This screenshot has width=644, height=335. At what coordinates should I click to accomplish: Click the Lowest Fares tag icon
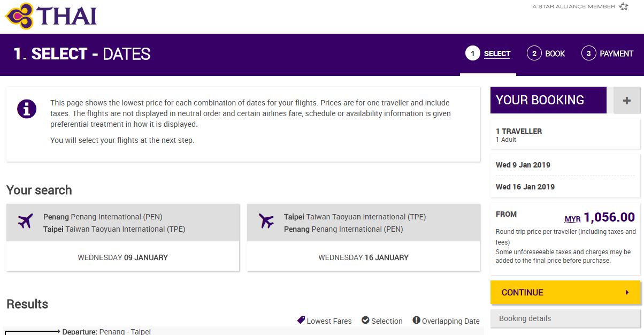301,321
